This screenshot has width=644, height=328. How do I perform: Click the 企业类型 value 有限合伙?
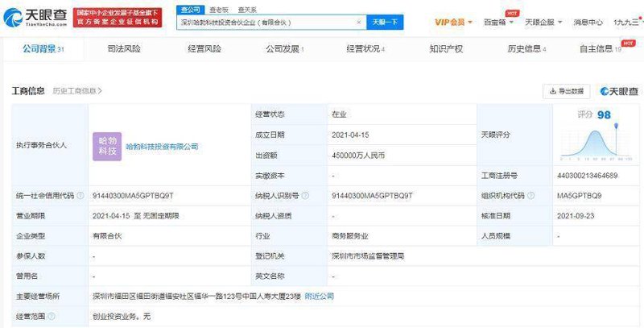pos(107,236)
